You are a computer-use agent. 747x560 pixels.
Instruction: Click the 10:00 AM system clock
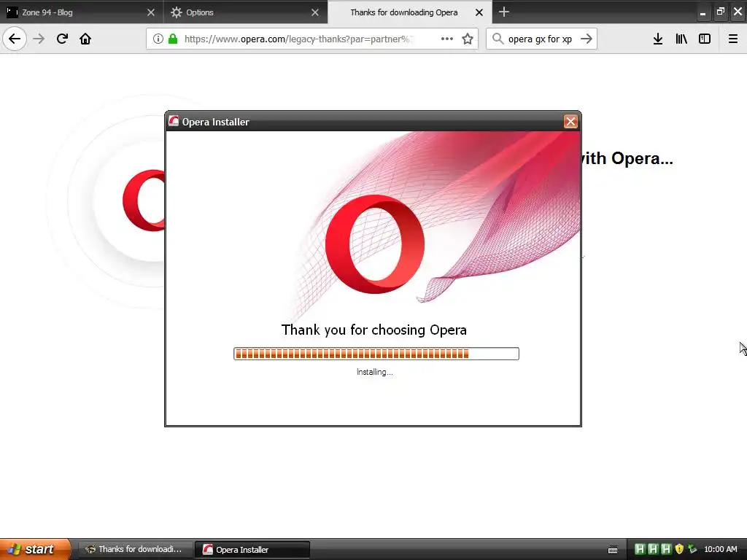[720, 549]
